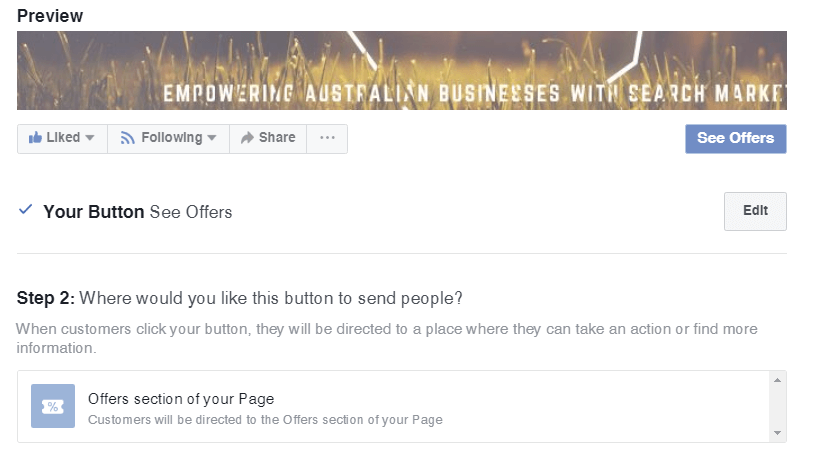Click the Customers will be directed description text

(265, 420)
